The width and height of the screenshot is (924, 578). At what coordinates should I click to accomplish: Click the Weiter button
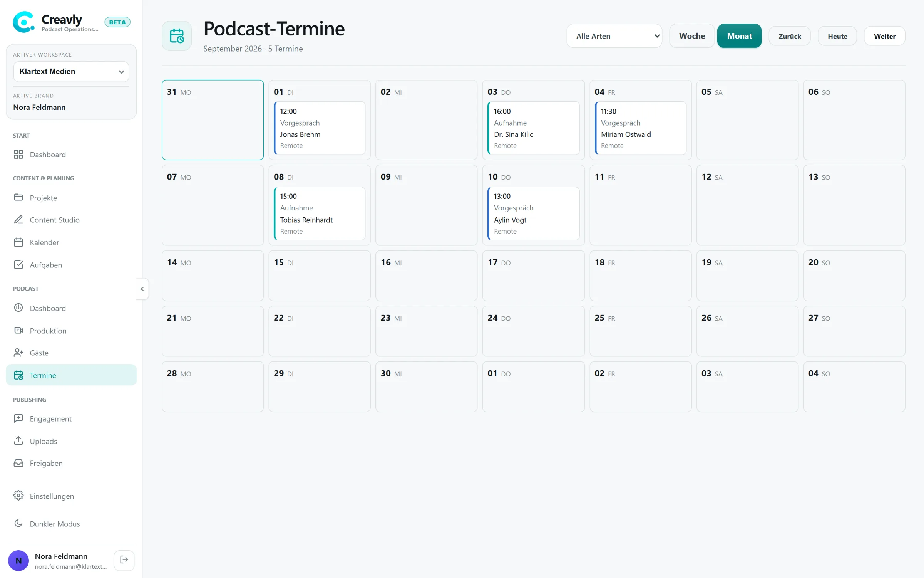(884, 36)
